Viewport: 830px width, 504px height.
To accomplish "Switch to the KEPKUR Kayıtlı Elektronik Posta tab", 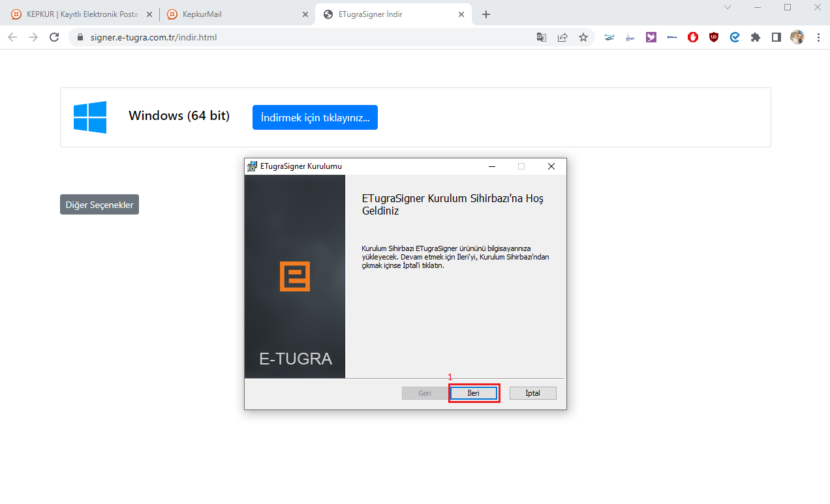I will point(82,14).
